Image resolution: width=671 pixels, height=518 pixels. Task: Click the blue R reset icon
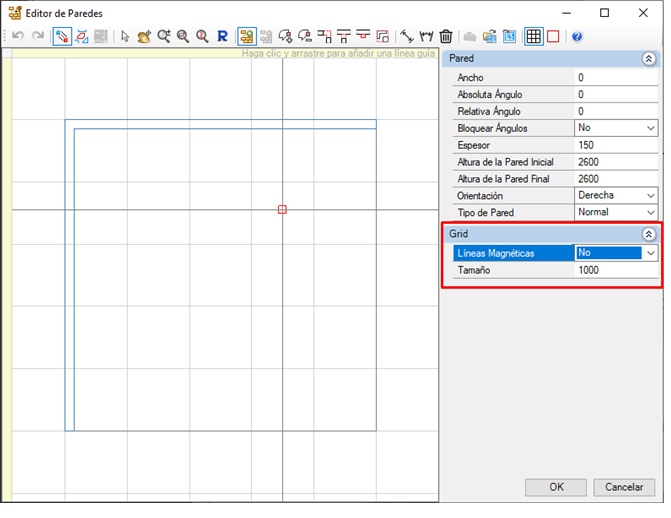pyautogui.click(x=223, y=36)
